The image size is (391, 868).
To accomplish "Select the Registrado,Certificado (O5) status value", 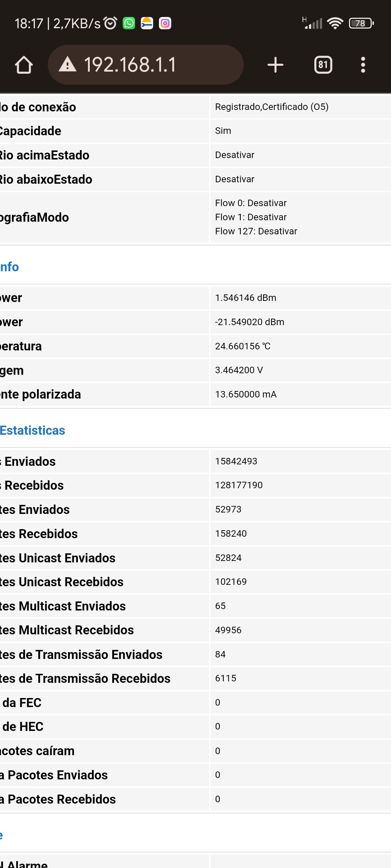I will click(x=272, y=107).
